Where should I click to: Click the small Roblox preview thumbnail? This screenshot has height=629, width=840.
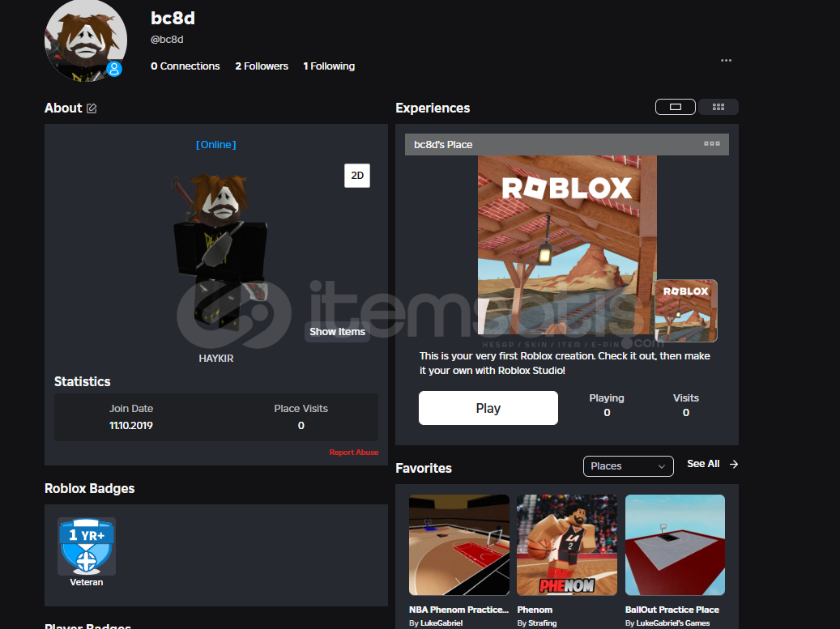[686, 311]
